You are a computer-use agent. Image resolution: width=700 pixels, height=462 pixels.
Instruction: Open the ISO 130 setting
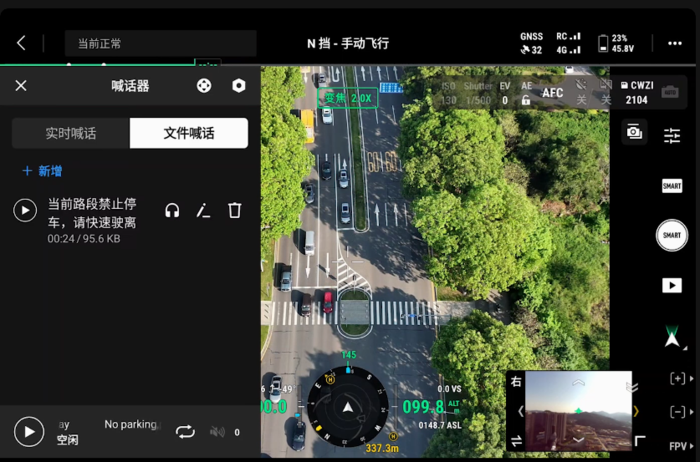448,93
